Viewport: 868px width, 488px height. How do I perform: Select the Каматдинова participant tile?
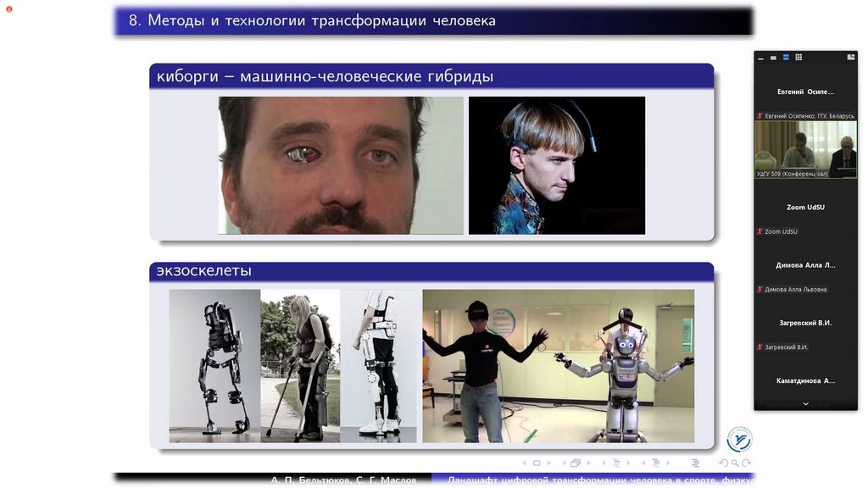point(805,380)
